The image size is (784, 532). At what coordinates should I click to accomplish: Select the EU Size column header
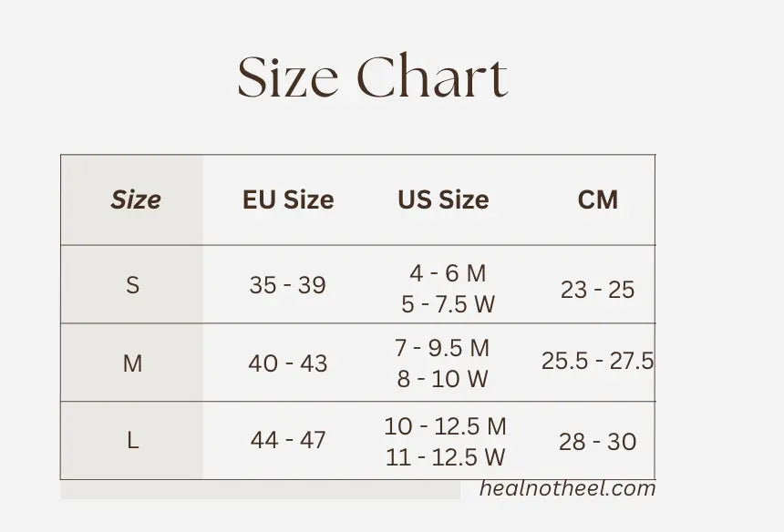pyautogui.click(x=288, y=199)
